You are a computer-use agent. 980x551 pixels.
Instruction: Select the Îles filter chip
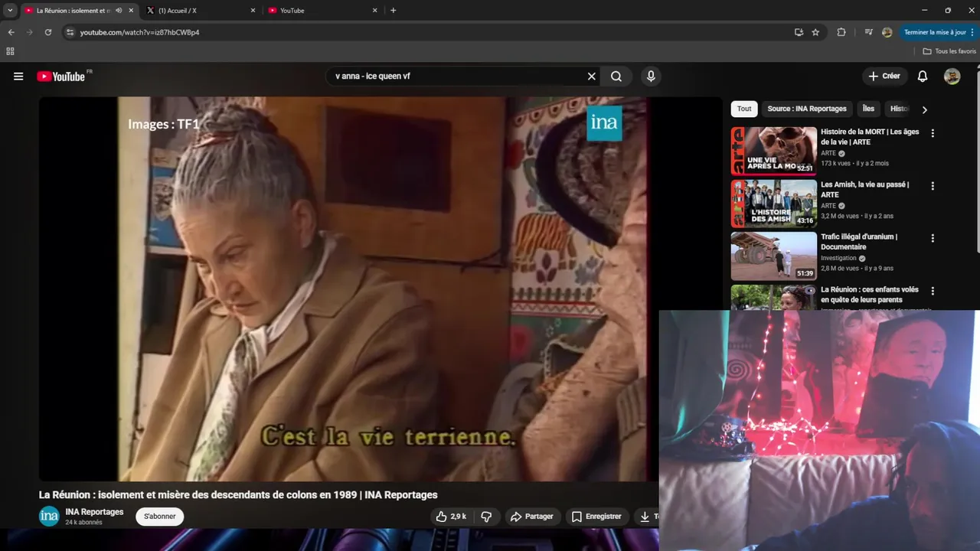coord(868,109)
